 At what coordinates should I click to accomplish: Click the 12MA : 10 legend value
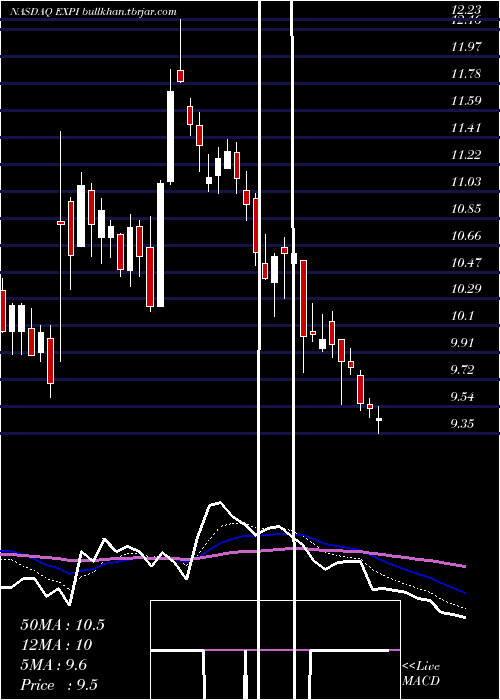pos(56,645)
